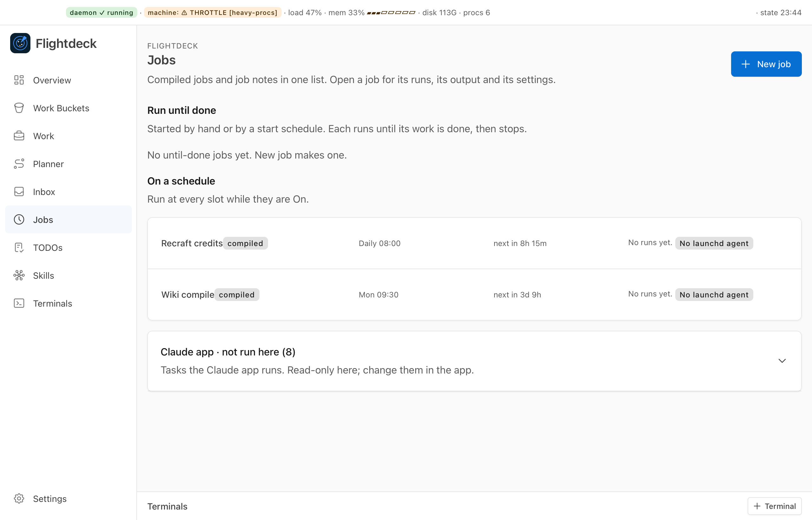
Task: Click the Terminals label in bottom panel
Action: 167,506
